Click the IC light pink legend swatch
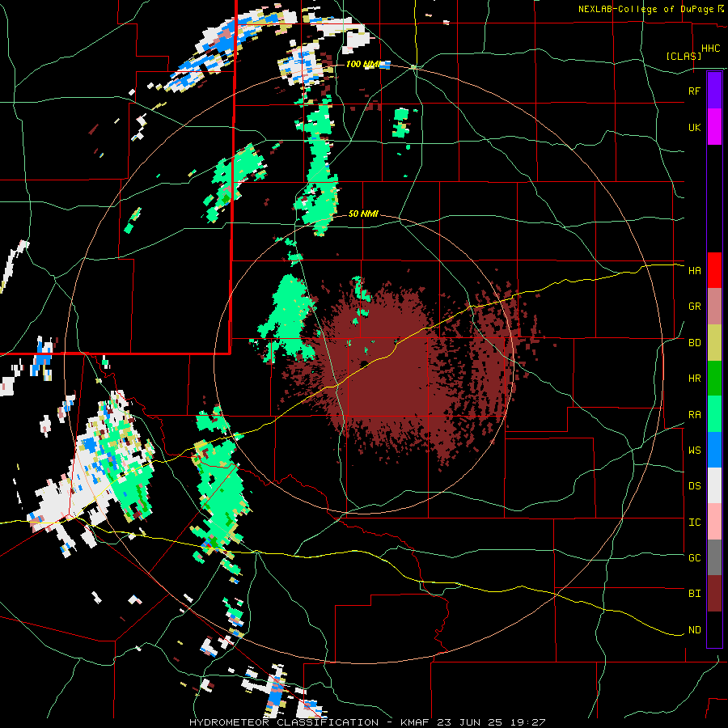 click(714, 522)
